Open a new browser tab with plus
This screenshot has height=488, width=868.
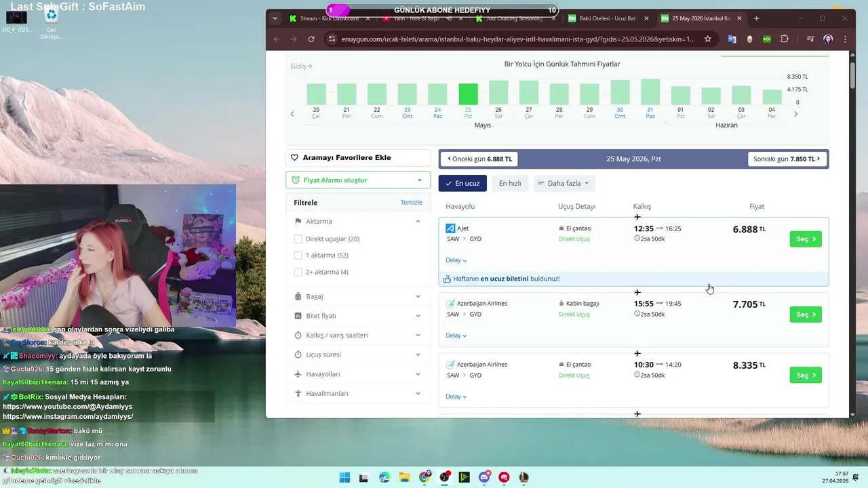click(757, 18)
